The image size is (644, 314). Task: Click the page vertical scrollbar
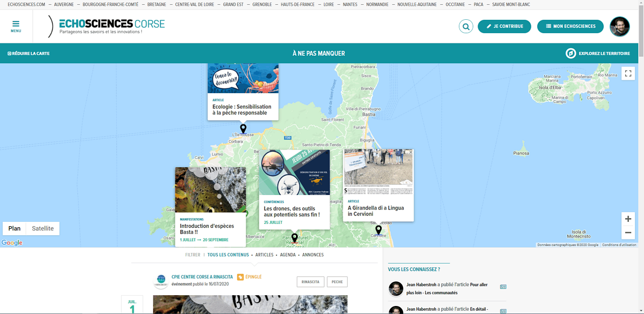coord(641,32)
